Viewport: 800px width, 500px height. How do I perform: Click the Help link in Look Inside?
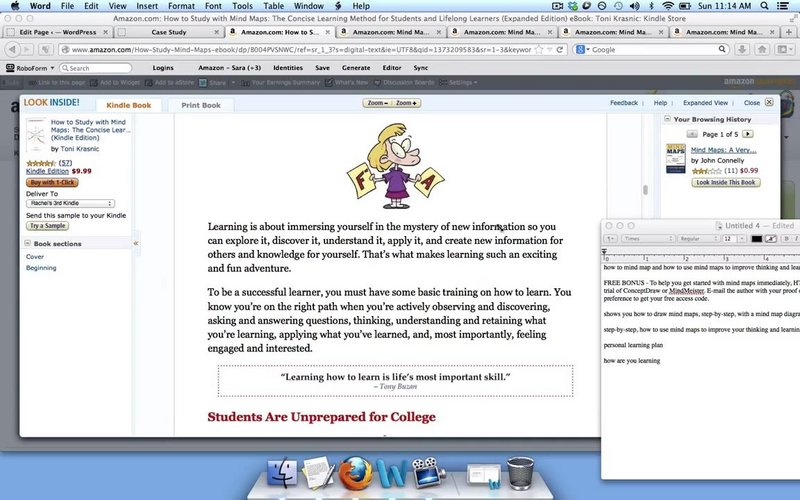[660, 103]
